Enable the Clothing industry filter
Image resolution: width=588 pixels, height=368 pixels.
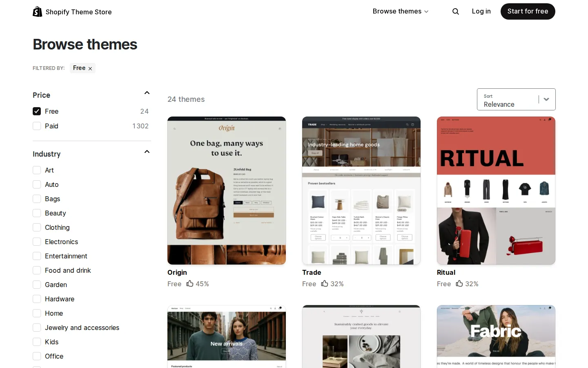coord(37,227)
